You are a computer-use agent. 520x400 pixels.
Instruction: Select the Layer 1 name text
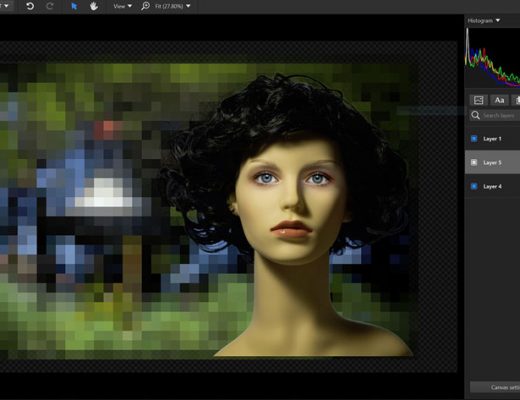coord(492,139)
